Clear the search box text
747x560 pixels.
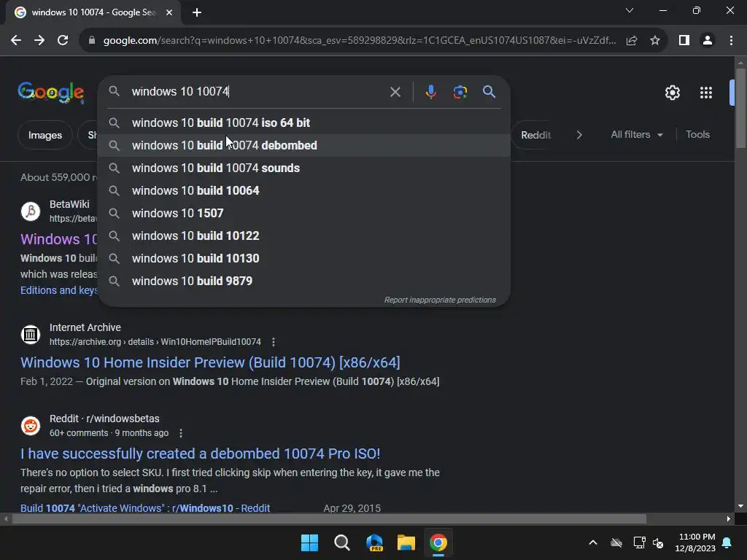pos(395,91)
